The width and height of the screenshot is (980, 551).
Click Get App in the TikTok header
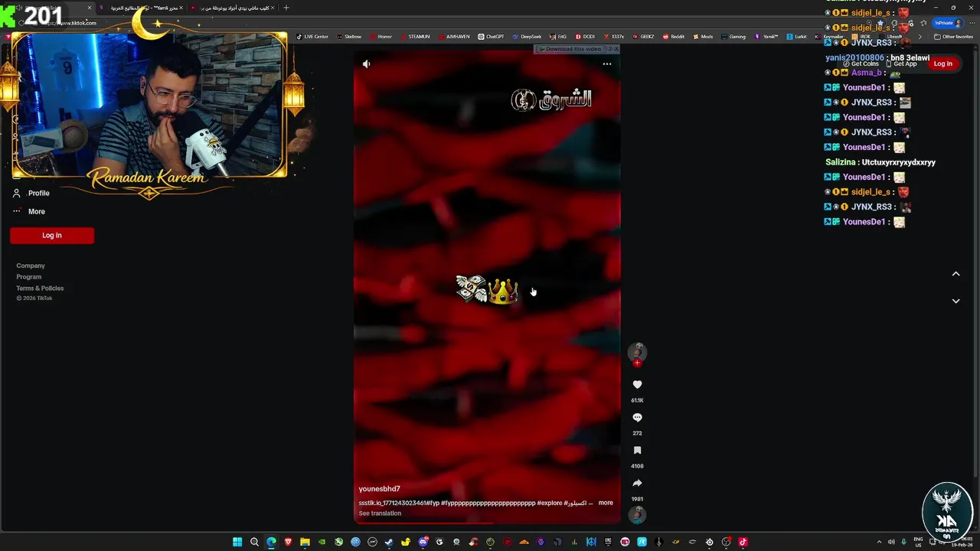click(x=901, y=64)
